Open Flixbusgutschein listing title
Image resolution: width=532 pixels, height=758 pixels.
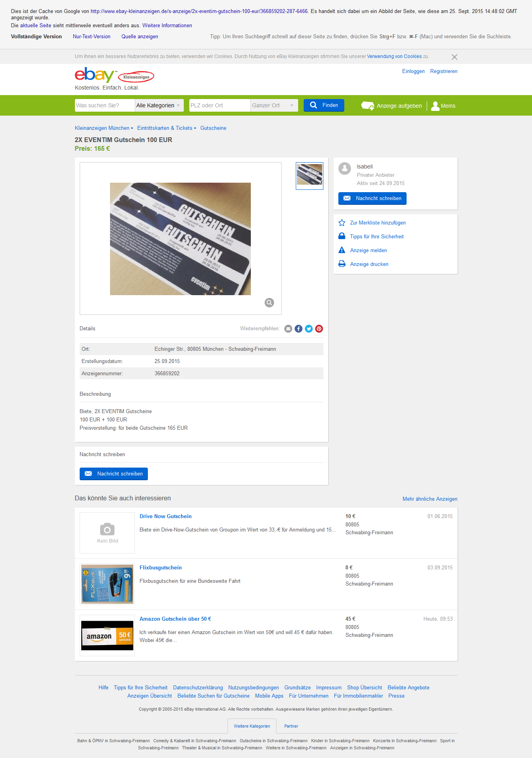(161, 568)
